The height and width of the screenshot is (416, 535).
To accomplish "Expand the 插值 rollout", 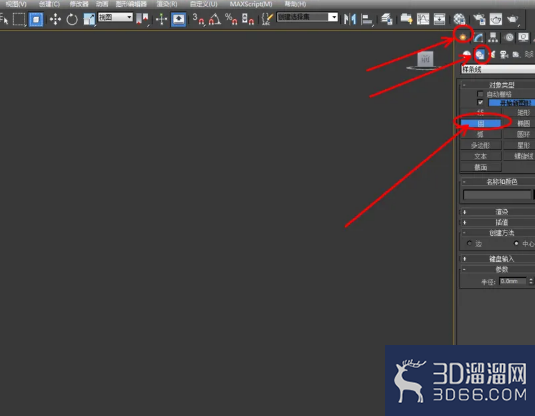I will 498,222.
